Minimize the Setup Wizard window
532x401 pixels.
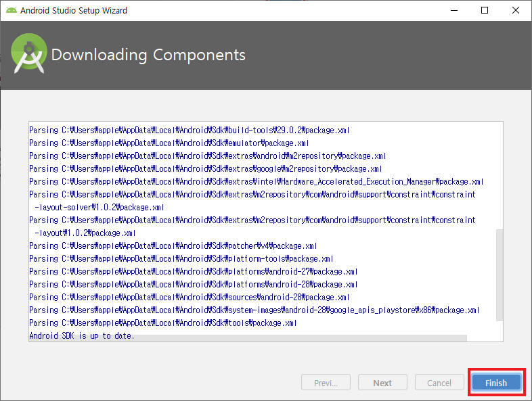tap(454, 11)
